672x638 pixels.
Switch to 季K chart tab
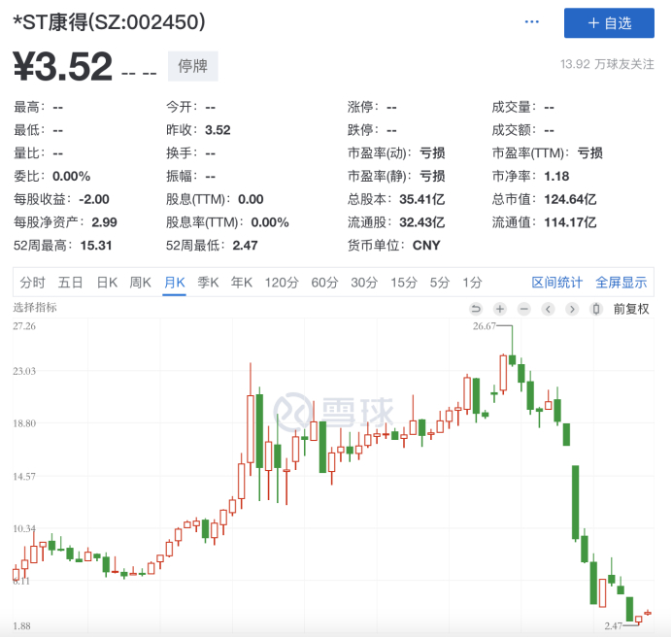[208, 283]
